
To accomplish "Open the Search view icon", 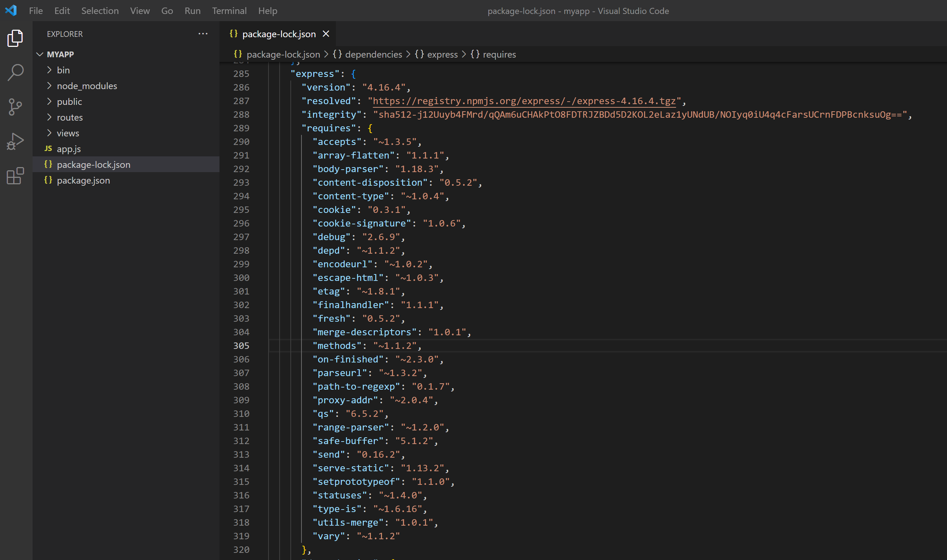I will pos(15,72).
